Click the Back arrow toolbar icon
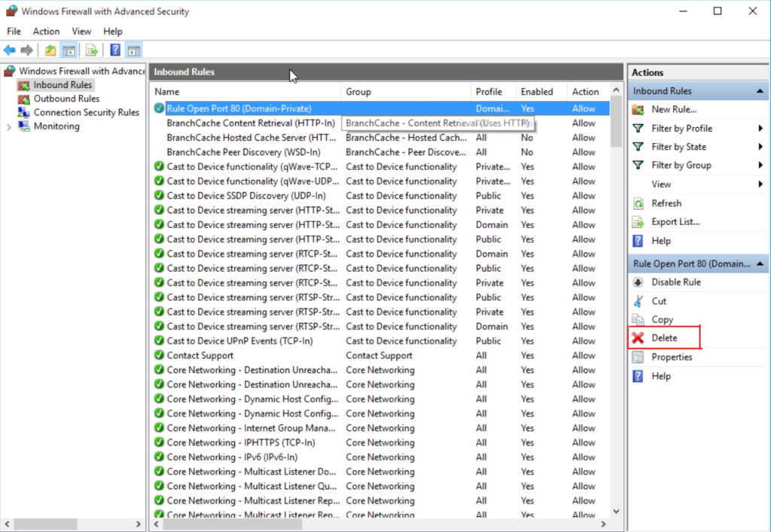Image resolution: width=771 pixels, height=532 pixels. pyautogui.click(x=9, y=50)
